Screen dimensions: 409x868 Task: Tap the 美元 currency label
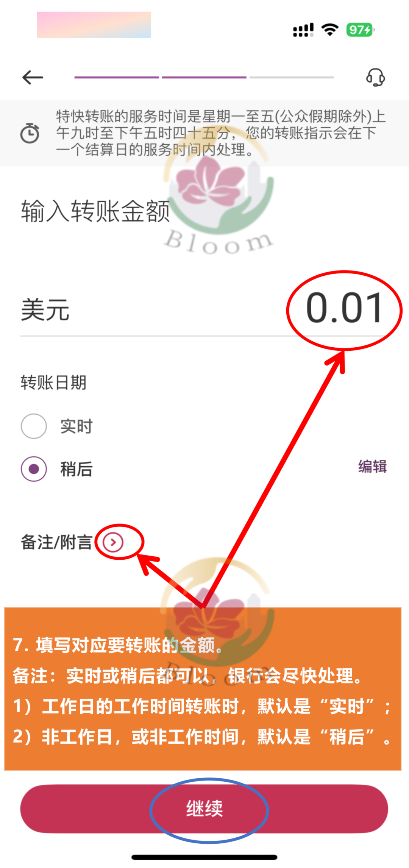coord(45,310)
